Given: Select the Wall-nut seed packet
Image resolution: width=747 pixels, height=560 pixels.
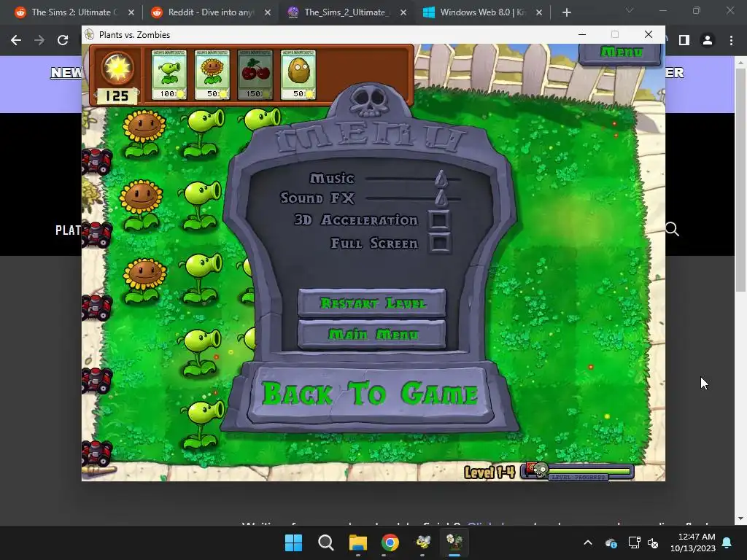Looking at the screenshot, I should 298,74.
